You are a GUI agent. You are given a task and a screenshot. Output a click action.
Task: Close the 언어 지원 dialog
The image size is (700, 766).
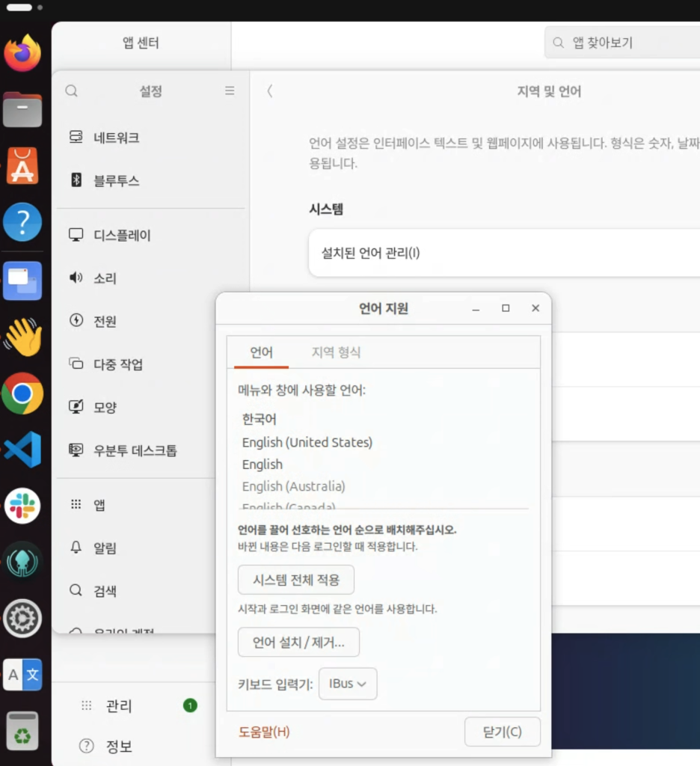535,308
